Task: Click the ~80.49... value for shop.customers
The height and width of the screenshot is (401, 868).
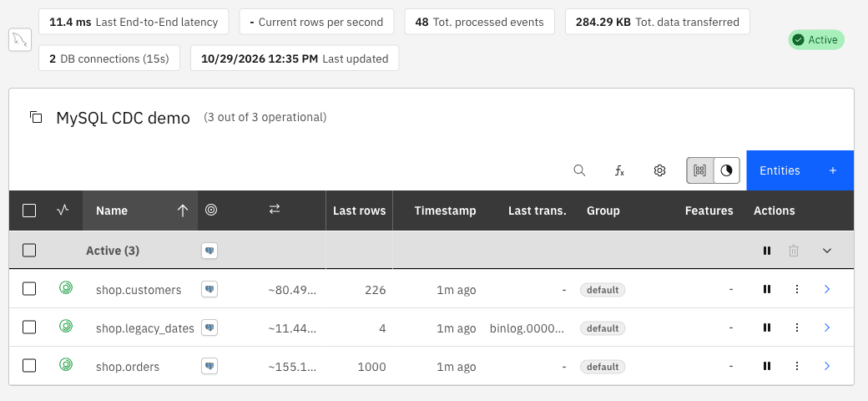Action: click(x=292, y=290)
